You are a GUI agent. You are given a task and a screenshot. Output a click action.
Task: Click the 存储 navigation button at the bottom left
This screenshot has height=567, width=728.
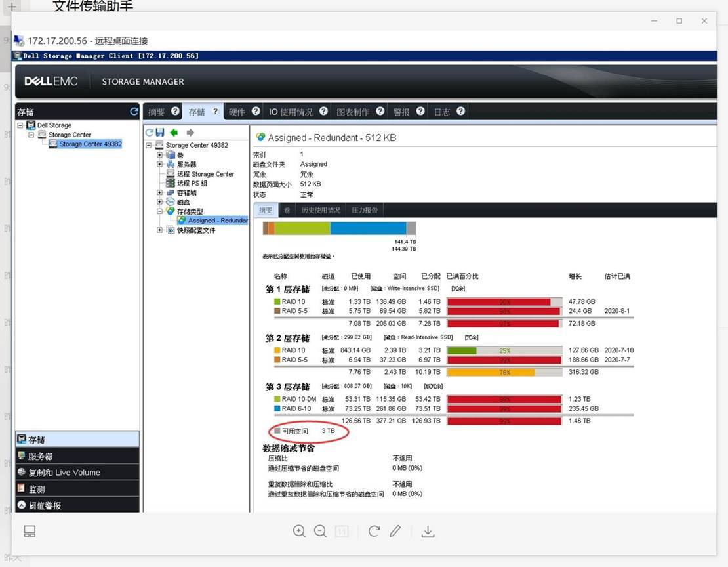[x=77, y=439]
